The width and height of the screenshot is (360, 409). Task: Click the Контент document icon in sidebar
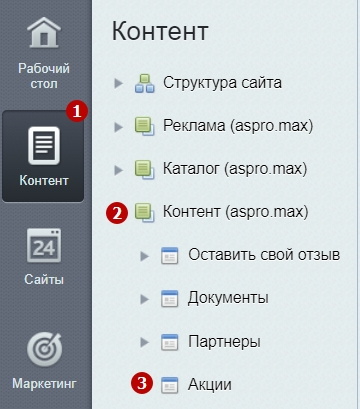click(x=44, y=146)
